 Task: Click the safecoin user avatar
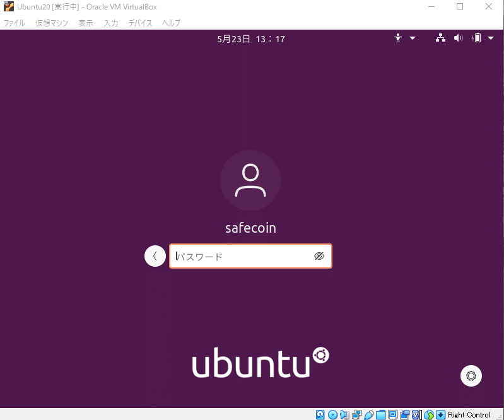tap(250, 180)
